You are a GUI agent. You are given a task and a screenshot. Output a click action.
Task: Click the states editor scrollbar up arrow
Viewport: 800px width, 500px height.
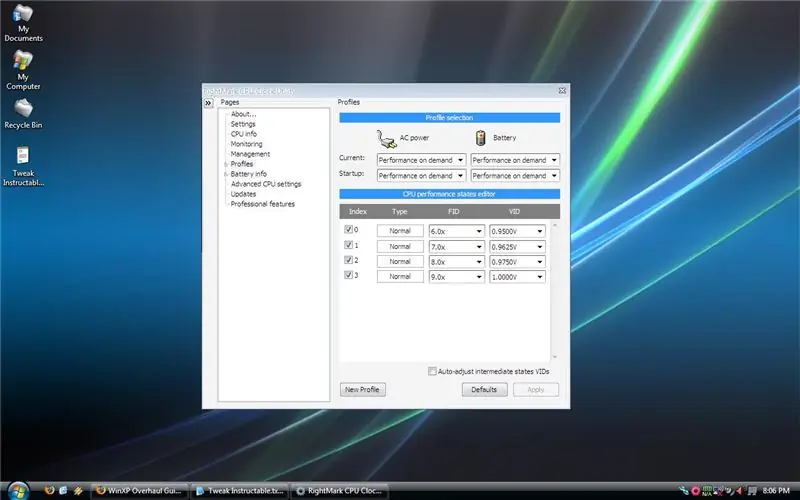coord(555,225)
